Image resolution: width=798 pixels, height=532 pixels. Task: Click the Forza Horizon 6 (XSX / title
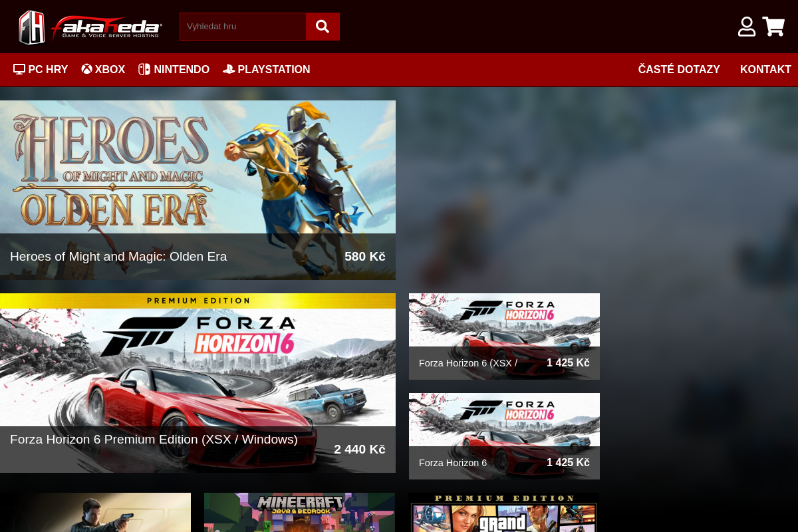(468, 363)
